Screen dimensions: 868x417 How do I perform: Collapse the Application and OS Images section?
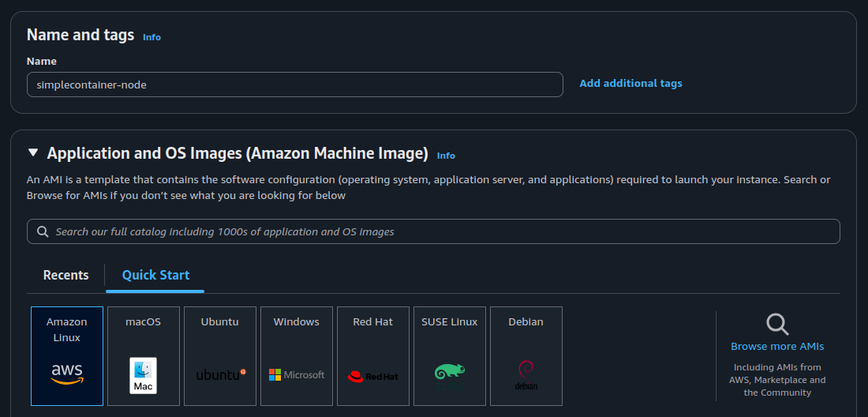[33, 152]
